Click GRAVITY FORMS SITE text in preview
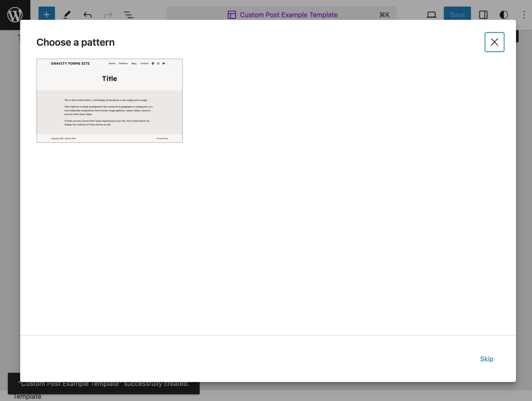Image resolution: width=532 pixels, height=401 pixels. click(x=70, y=63)
